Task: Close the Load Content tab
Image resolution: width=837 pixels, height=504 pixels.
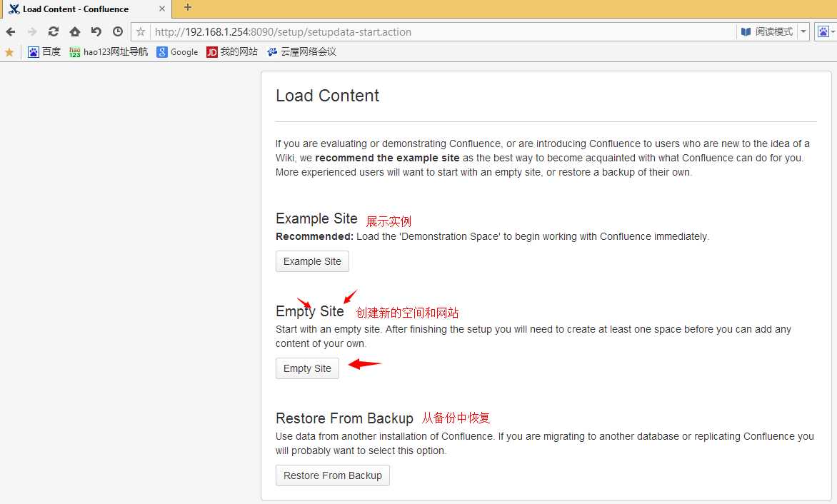Action: [161, 9]
